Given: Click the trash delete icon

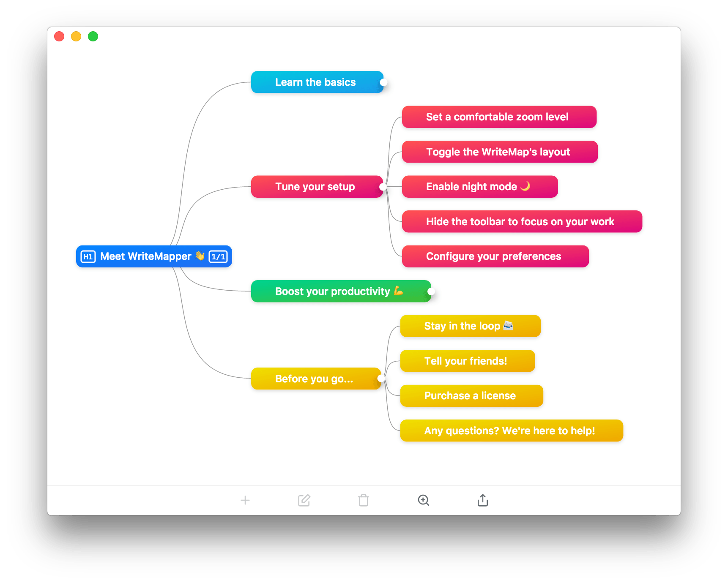Looking at the screenshot, I should (x=364, y=500).
